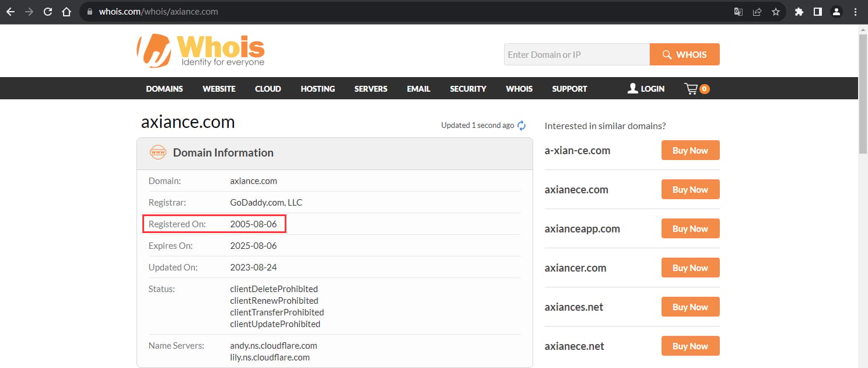Select updated date 2023-08-24
This screenshot has height=368, width=868.
(x=253, y=268)
